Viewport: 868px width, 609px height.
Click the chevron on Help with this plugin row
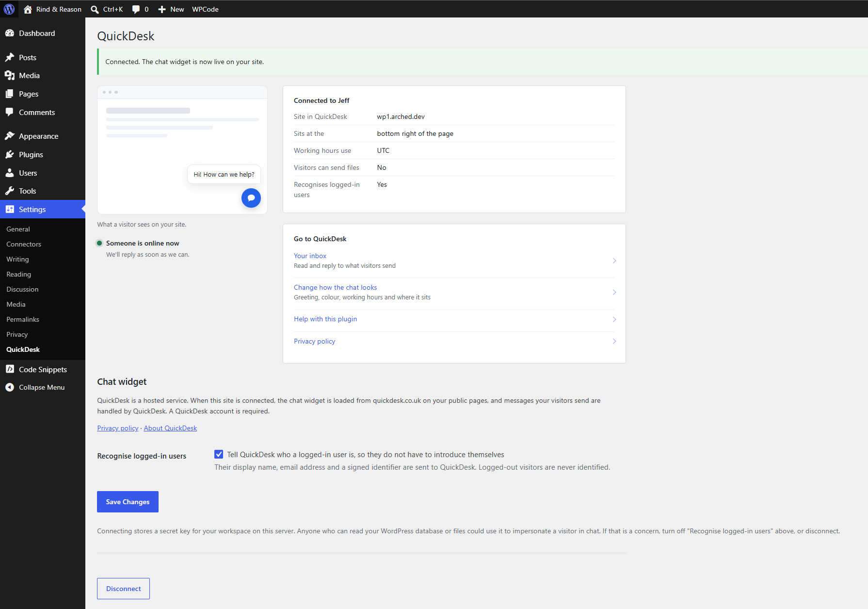(x=614, y=319)
